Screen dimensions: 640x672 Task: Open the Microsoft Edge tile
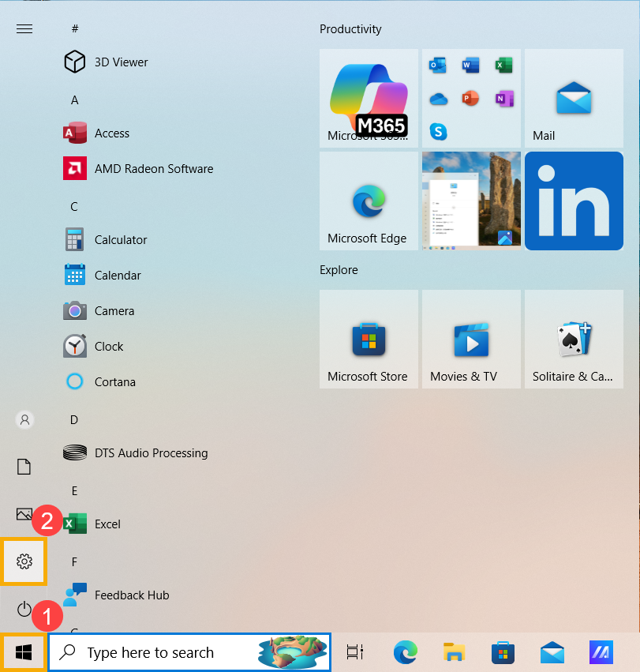point(369,201)
